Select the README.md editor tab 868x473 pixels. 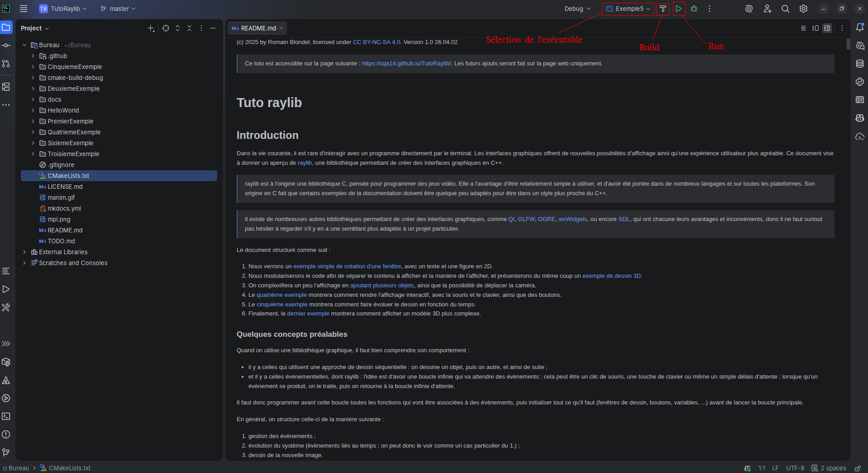click(x=258, y=28)
